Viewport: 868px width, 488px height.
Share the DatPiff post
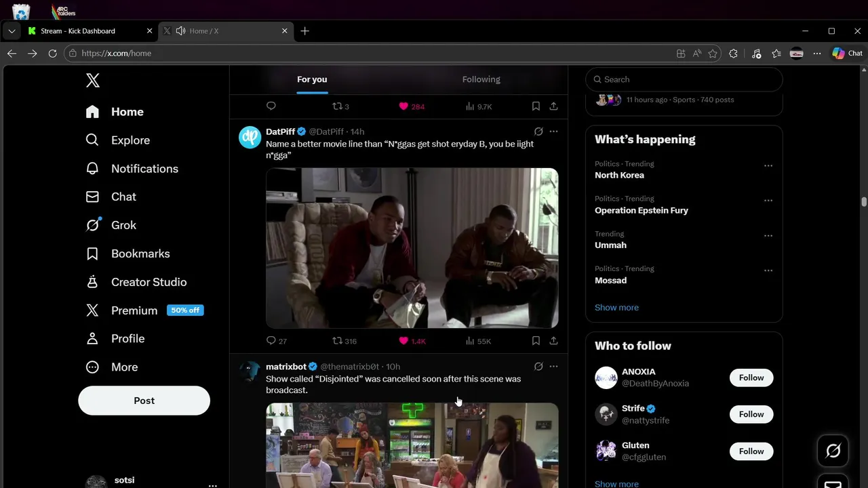tap(553, 341)
